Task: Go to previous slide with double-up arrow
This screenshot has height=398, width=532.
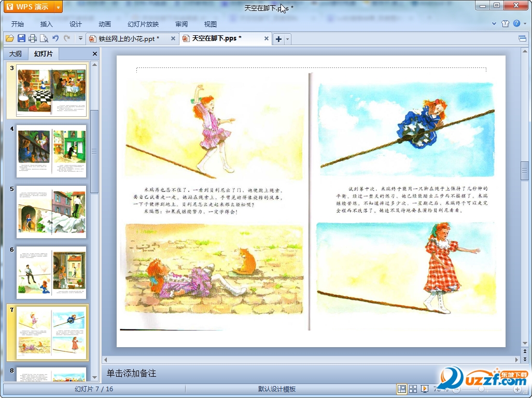Action: (525, 351)
